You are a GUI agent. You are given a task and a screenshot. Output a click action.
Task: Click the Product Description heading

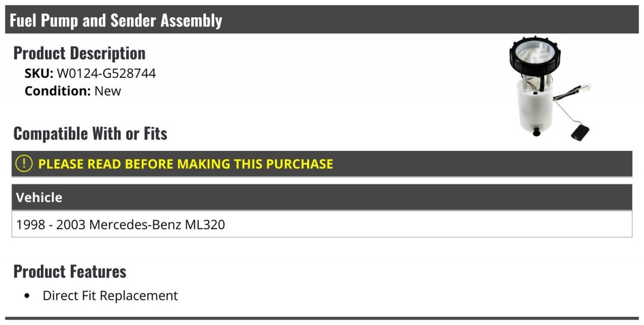79,53
